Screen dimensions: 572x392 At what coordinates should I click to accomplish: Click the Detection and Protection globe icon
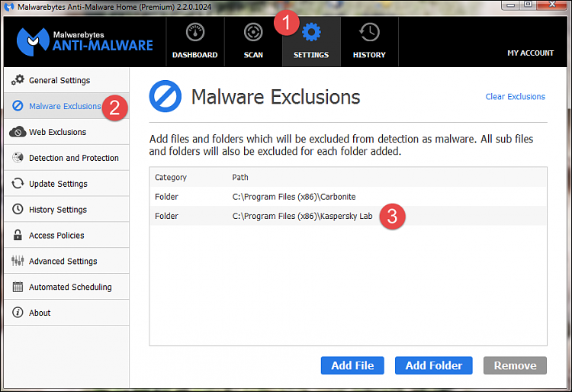18,158
